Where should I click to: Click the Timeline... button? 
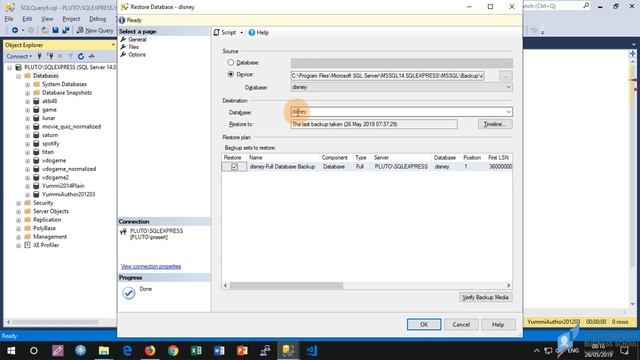(495, 124)
